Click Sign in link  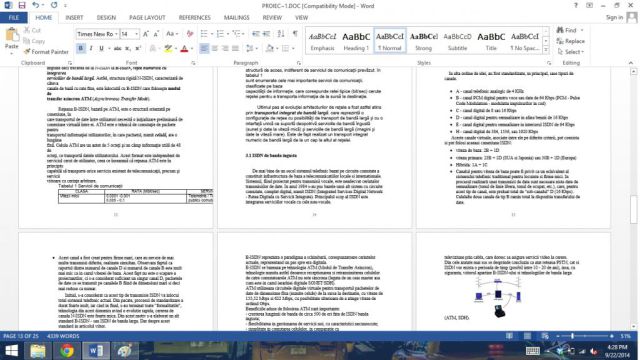614,18
